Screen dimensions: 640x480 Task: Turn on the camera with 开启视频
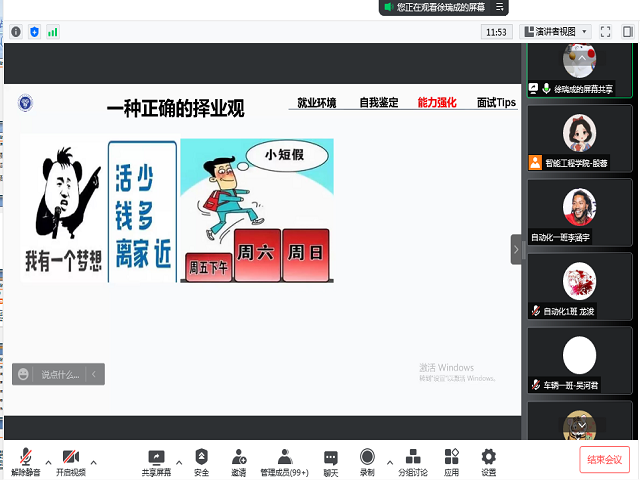pos(70,459)
